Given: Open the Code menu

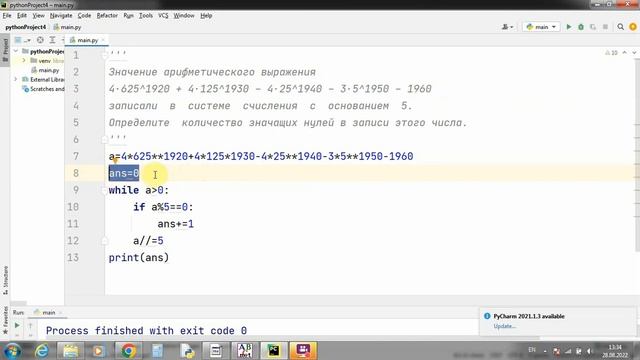Looking at the screenshot, I should click(84, 16).
